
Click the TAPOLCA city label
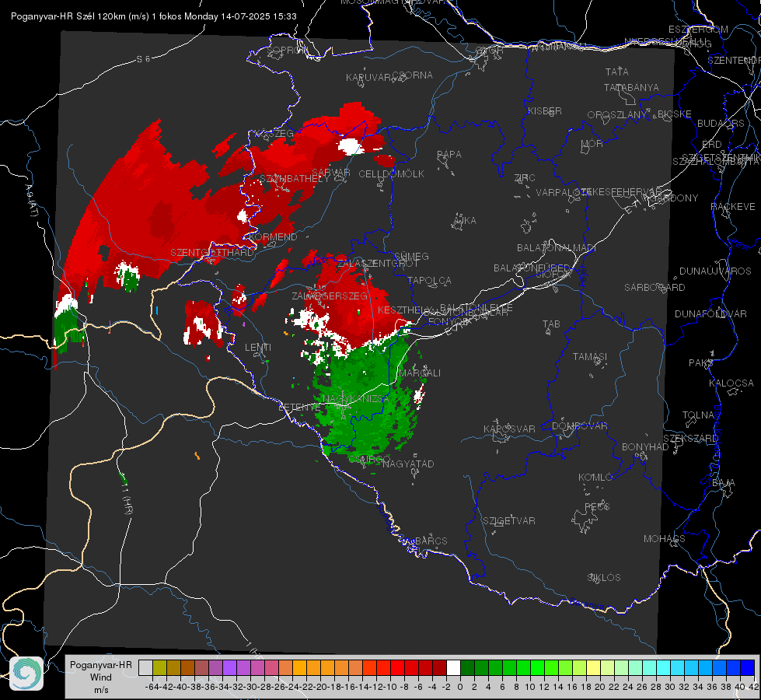click(x=429, y=280)
